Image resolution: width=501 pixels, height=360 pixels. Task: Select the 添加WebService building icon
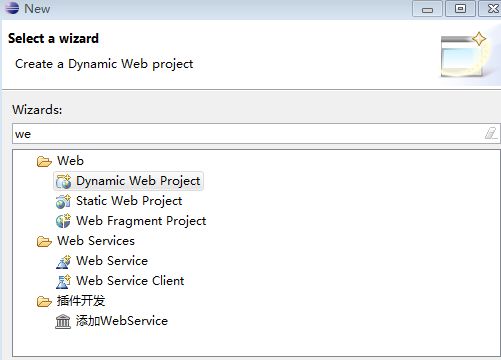(x=63, y=321)
